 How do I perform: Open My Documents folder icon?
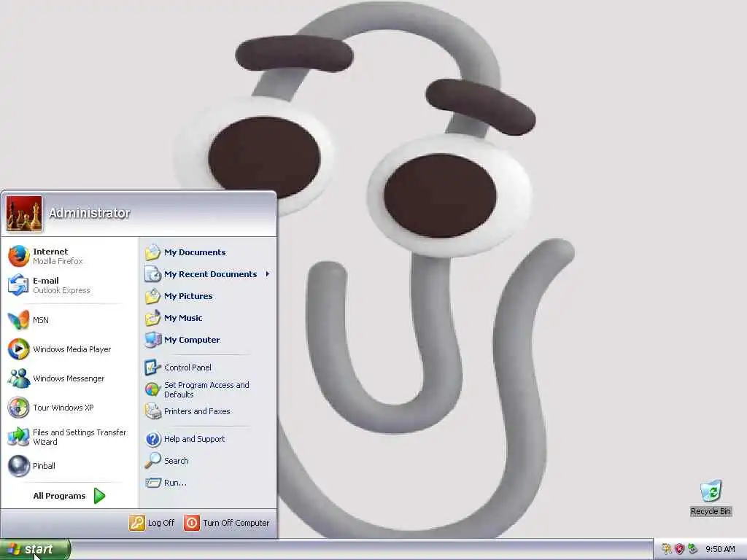point(153,252)
